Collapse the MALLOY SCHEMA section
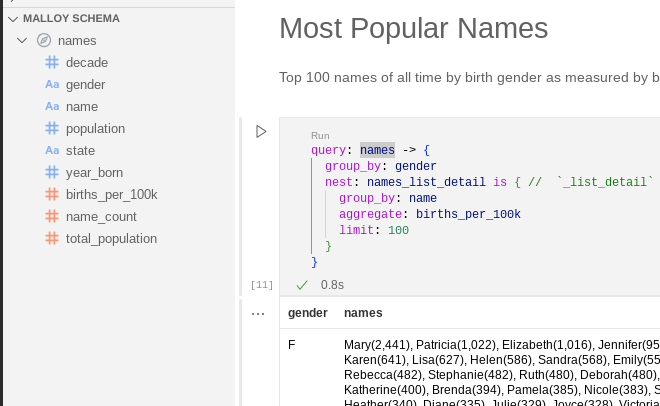This screenshot has width=660, height=406. click(13, 19)
